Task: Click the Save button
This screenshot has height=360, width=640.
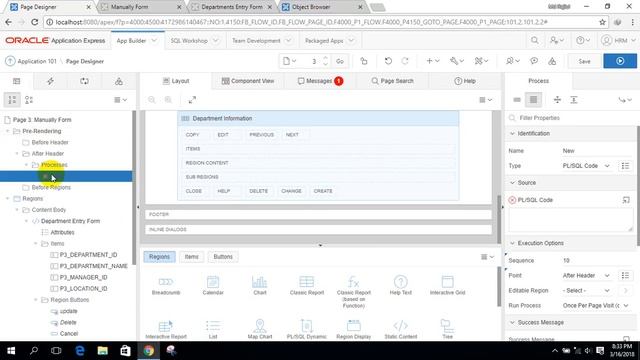Action: pyautogui.click(x=584, y=61)
